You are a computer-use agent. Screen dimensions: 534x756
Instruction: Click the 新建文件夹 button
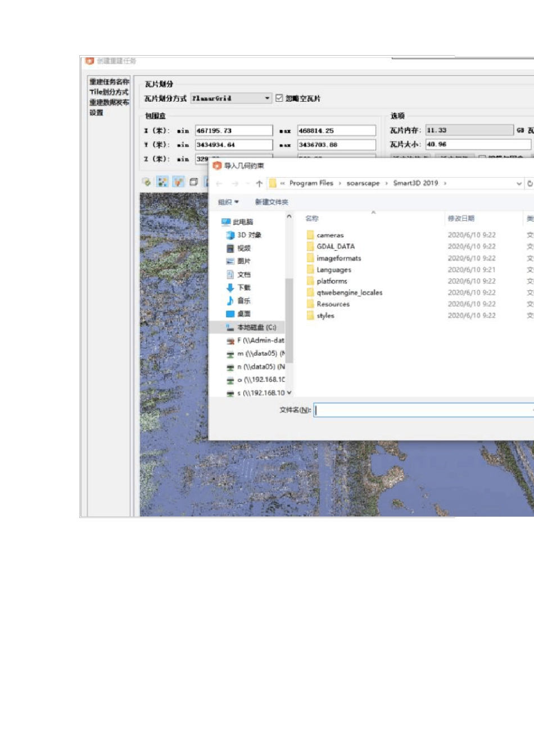(x=271, y=202)
